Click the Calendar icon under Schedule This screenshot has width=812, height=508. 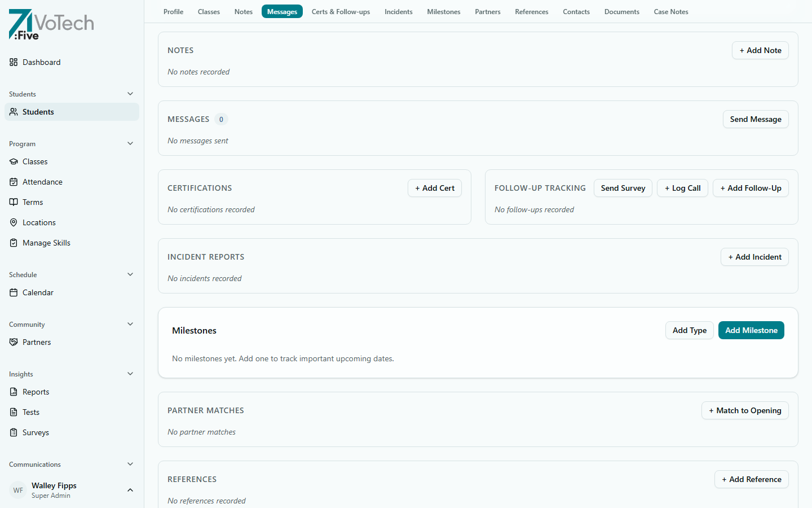click(x=14, y=292)
